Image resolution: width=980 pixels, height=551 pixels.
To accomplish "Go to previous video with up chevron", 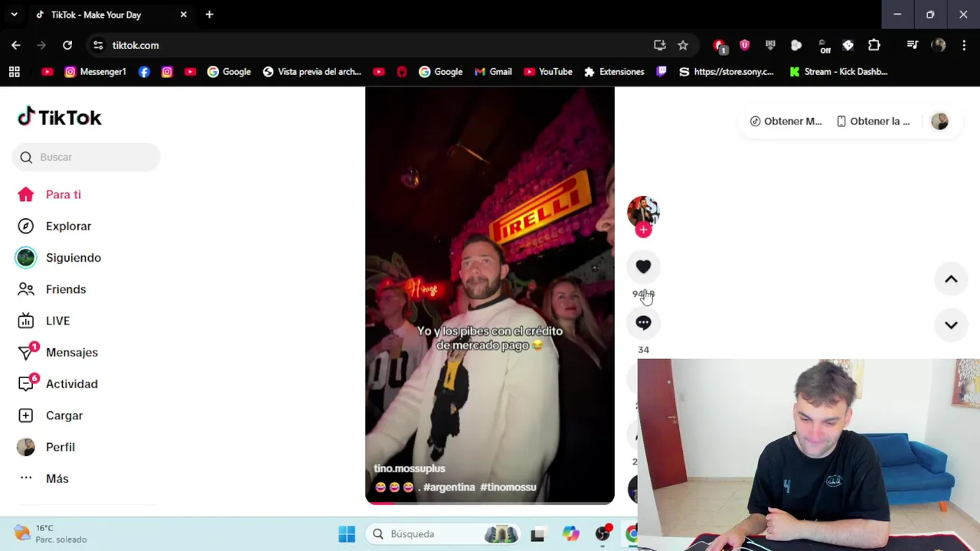I will click(951, 279).
